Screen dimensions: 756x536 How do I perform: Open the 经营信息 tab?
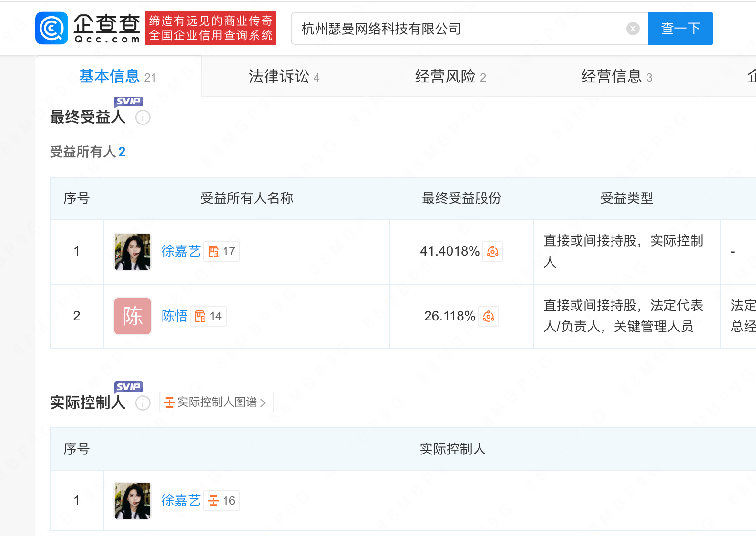(x=616, y=77)
